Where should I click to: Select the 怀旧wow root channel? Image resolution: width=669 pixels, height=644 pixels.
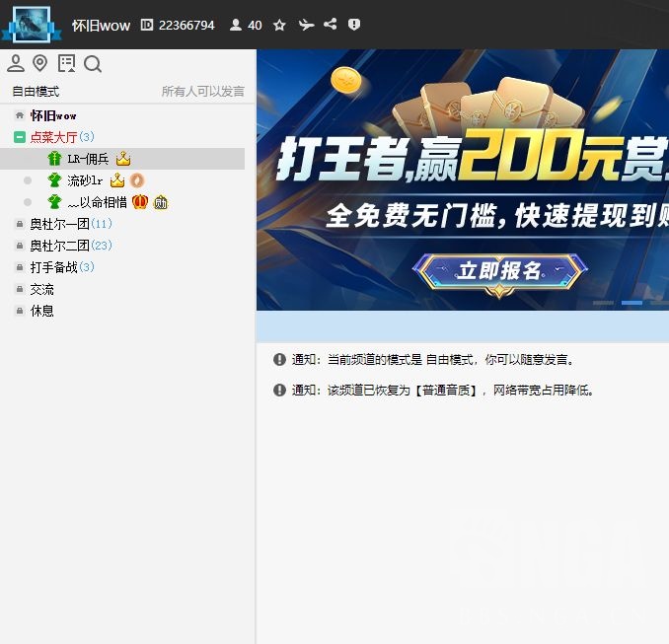point(53,115)
